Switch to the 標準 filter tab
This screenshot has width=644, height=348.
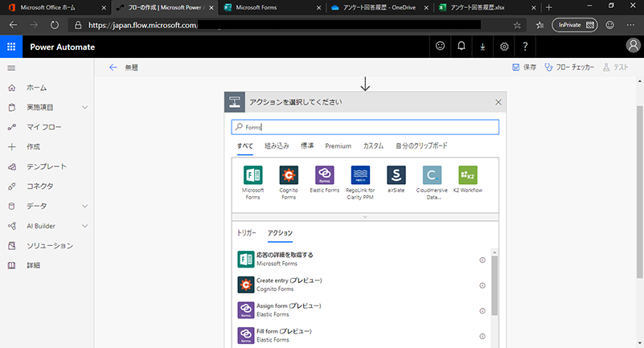307,146
